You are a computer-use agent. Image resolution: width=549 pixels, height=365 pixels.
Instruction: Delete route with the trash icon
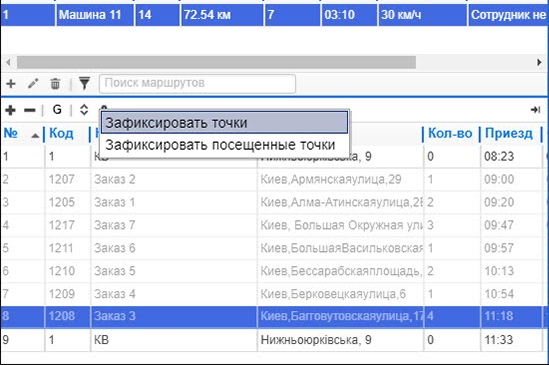55,84
